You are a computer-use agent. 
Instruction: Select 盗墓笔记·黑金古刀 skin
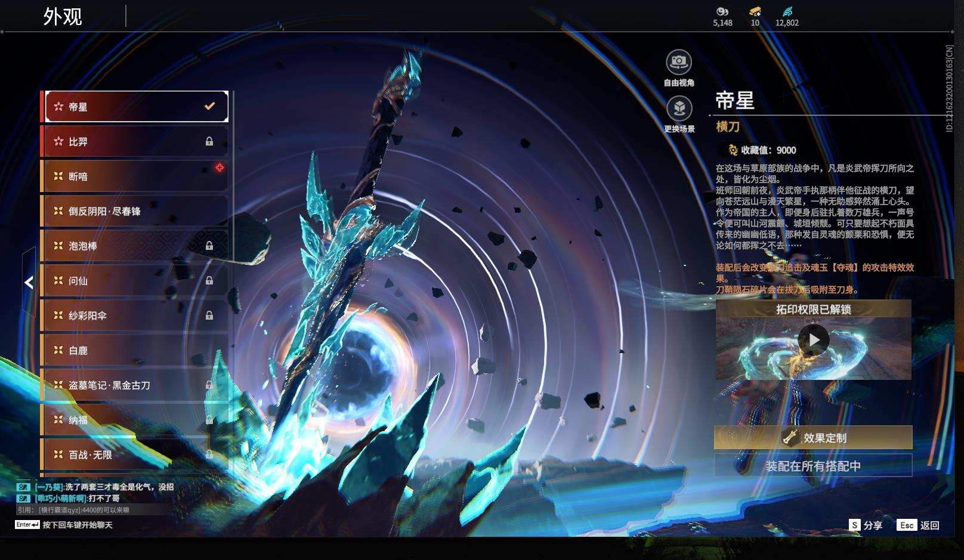pos(136,385)
